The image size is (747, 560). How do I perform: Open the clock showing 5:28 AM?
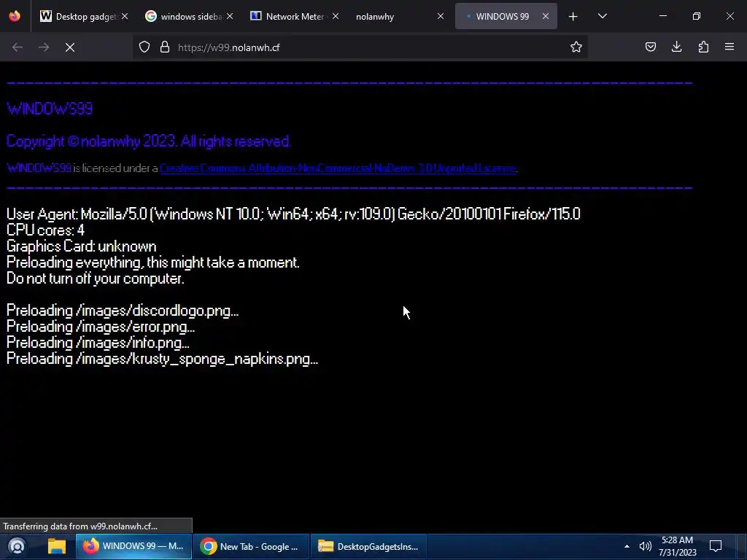[677, 546]
